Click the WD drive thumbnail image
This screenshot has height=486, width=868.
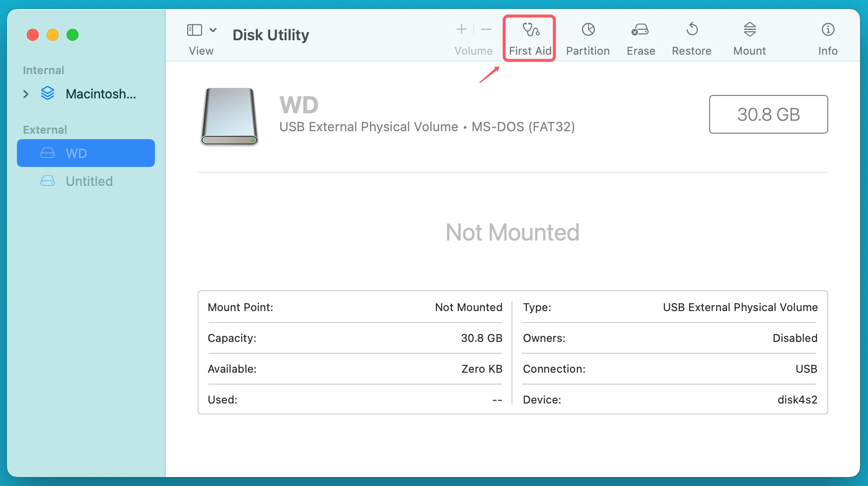tap(229, 117)
